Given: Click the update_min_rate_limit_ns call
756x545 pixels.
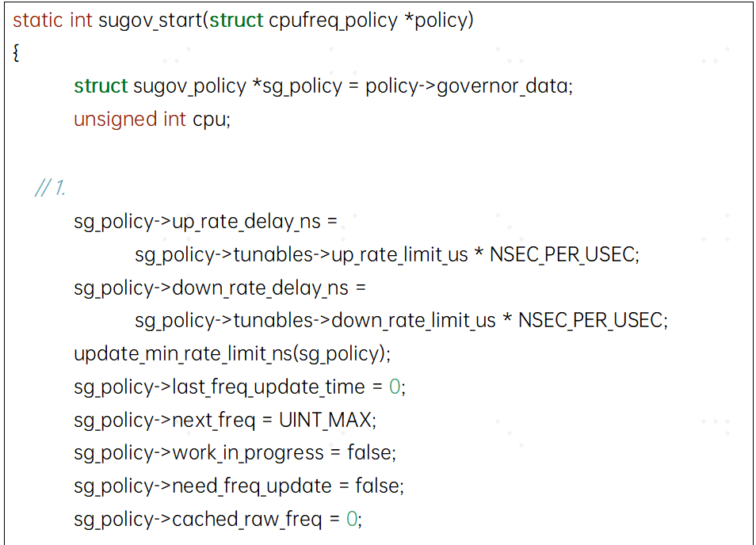Looking at the screenshot, I should coord(232,354).
